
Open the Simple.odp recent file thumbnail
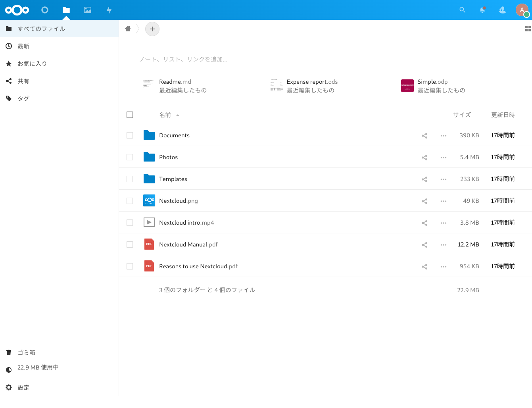(x=407, y=86)
